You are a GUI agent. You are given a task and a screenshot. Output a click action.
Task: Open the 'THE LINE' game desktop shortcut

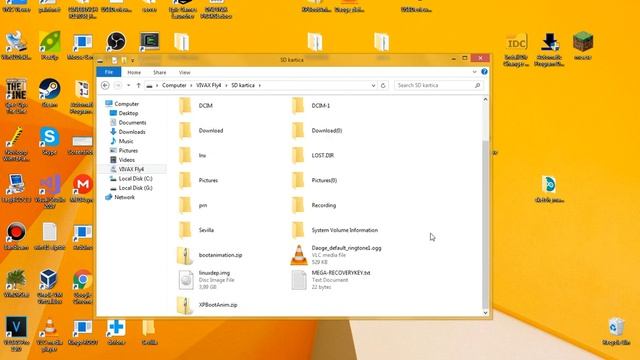tap(16, 89)
